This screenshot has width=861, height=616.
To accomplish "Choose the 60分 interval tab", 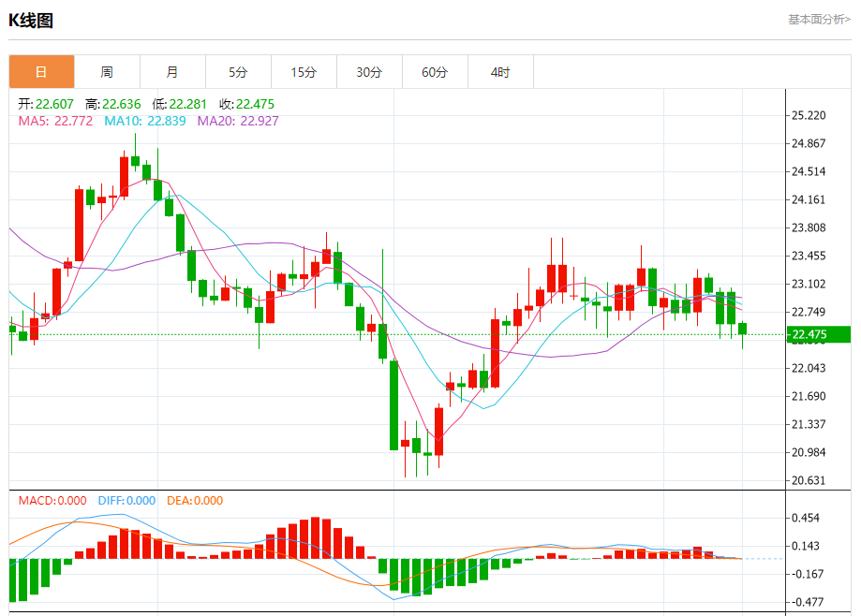I will click(x=435, y=72).
